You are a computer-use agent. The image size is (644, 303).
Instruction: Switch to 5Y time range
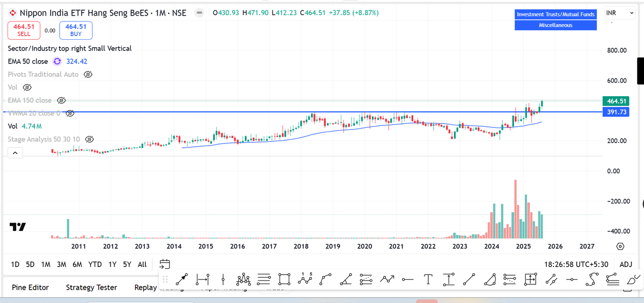click(127, 264)
